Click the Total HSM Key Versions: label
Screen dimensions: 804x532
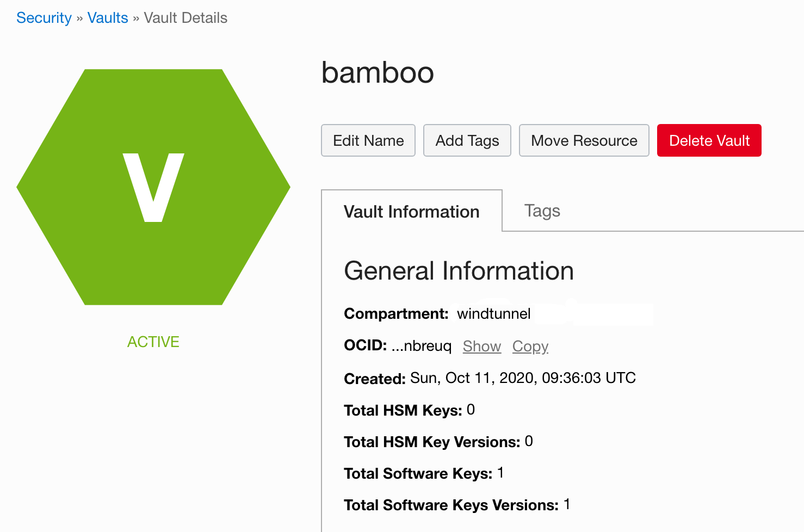(x=432, y=442)
